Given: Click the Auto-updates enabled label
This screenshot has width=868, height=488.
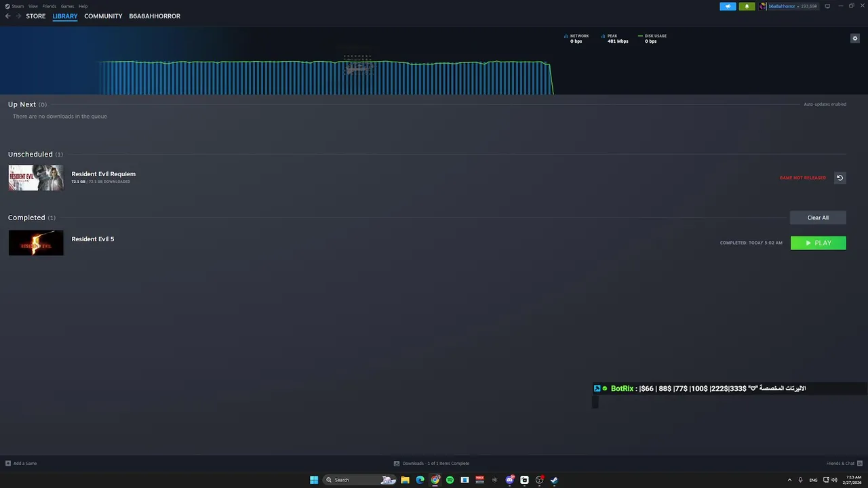Looking at the screenshot, I should tap(825, 104).
